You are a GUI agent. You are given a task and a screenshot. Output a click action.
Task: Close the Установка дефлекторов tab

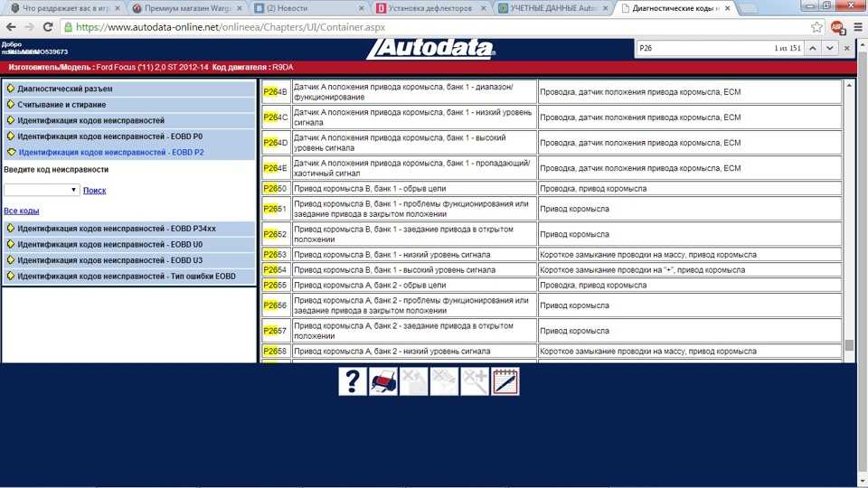tap(483, 8)
